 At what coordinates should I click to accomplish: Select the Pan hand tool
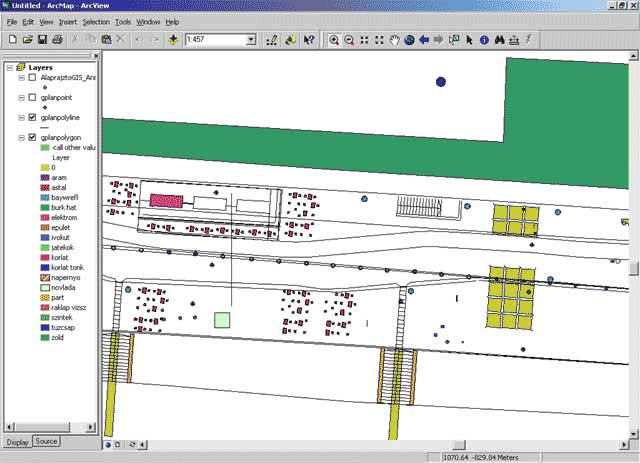point(395,40)
